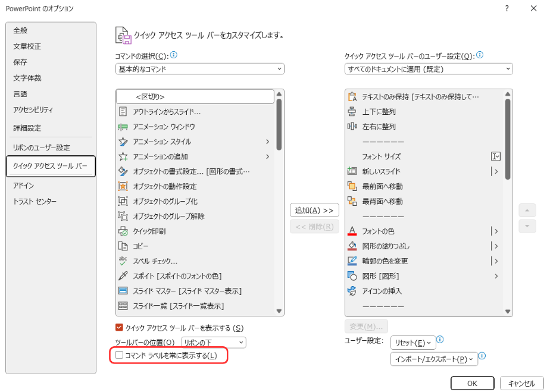The width and height of the screenshot is (547, 392).
Task: Open the すべてのドキュメントに適用 dropdown
Action: pos(429,69)
